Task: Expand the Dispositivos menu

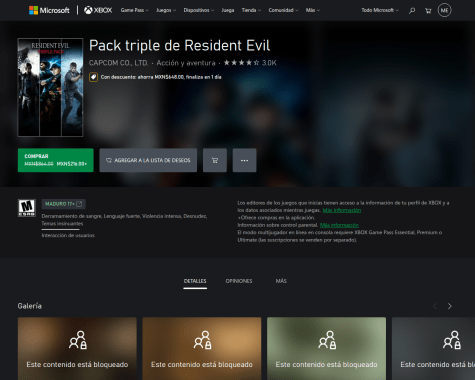Action: tap(199, 10)
